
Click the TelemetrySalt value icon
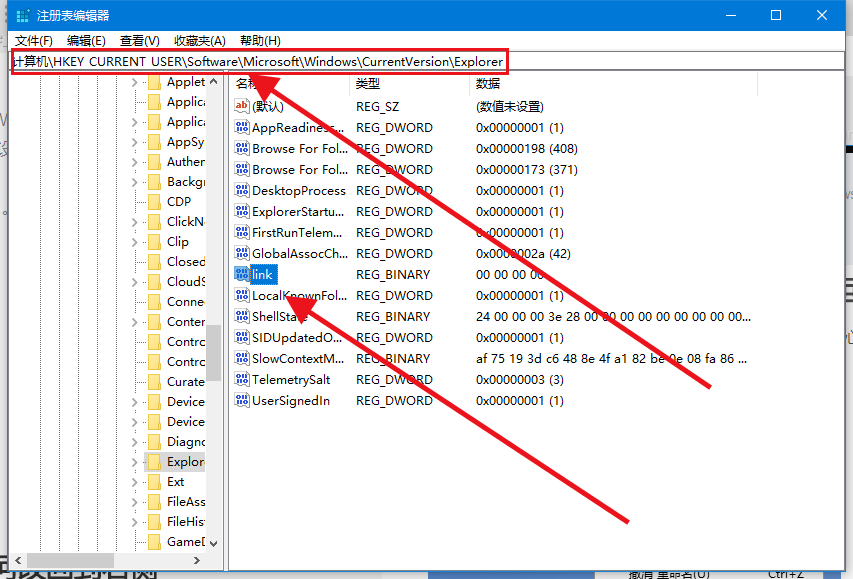(242, 379)
